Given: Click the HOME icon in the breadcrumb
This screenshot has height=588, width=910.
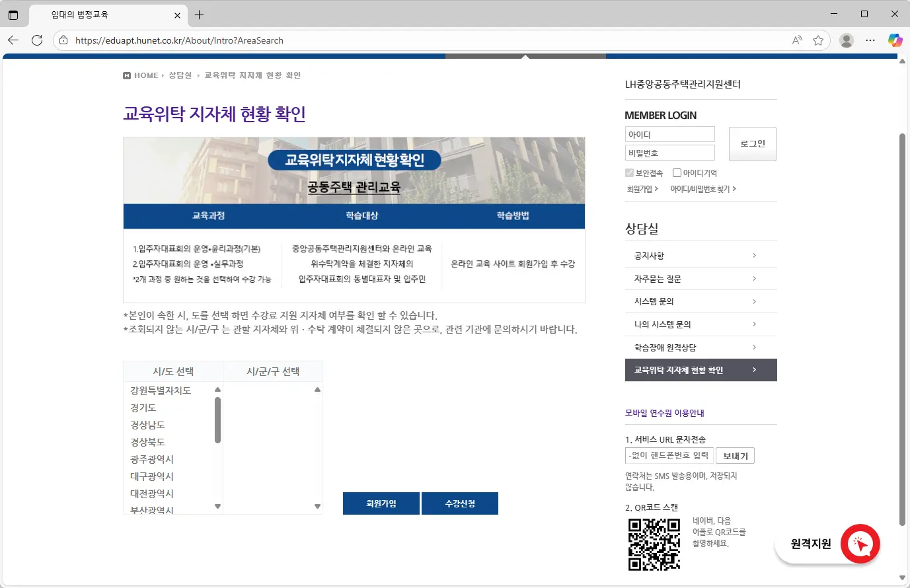Looking at the screenshot, I should 126,75.
